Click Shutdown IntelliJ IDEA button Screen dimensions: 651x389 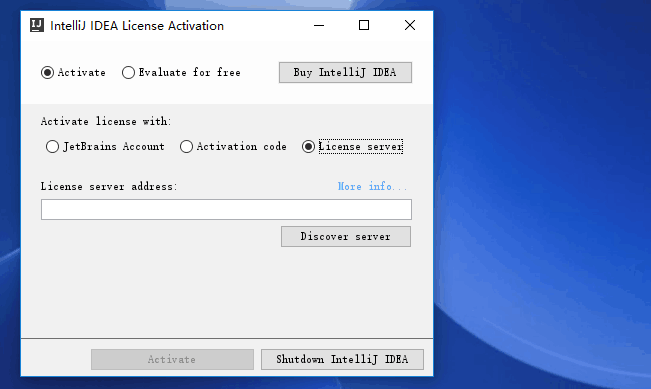click(x=343, y=359)
